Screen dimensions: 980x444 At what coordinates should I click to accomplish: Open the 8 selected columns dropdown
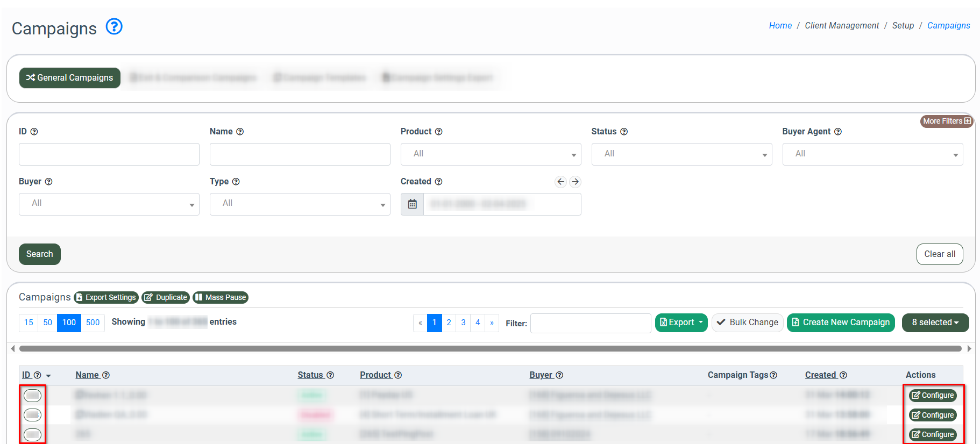[x=935, y=323]
